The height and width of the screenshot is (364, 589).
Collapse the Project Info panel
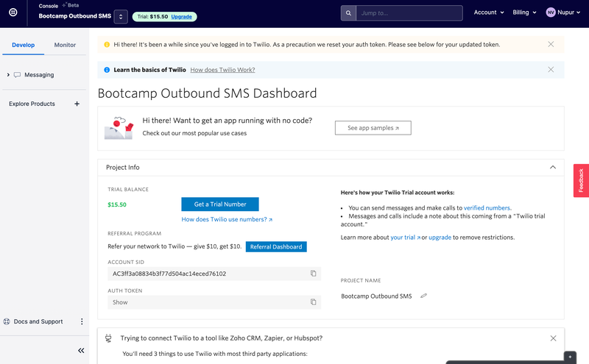tap(553, 168)
